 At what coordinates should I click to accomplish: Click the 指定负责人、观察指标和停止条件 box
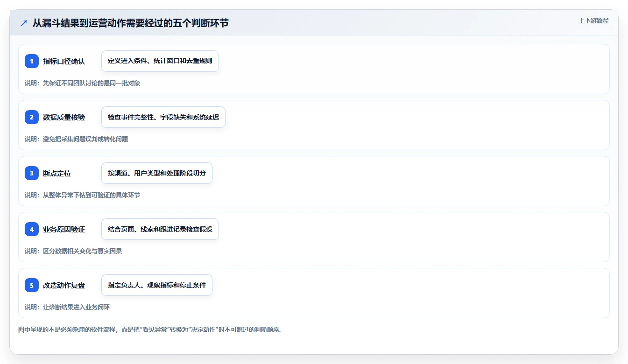157,285
